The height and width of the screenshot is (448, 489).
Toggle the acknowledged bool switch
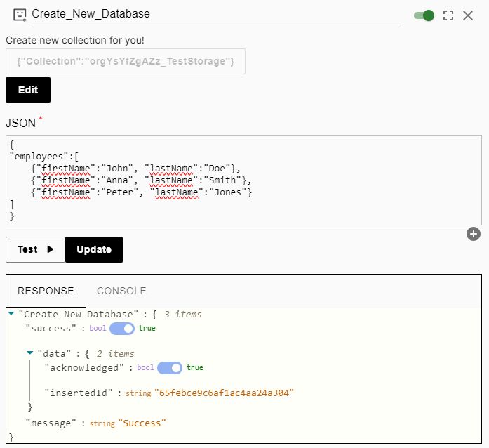point(170,368)
